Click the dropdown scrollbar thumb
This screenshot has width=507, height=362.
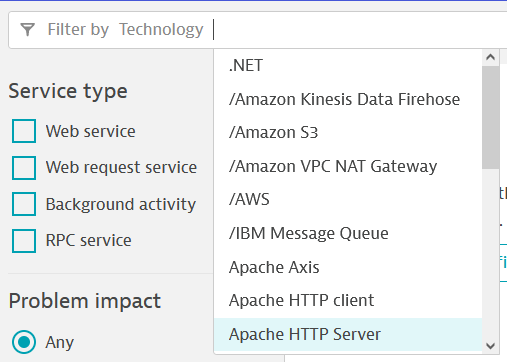[490, 117]
